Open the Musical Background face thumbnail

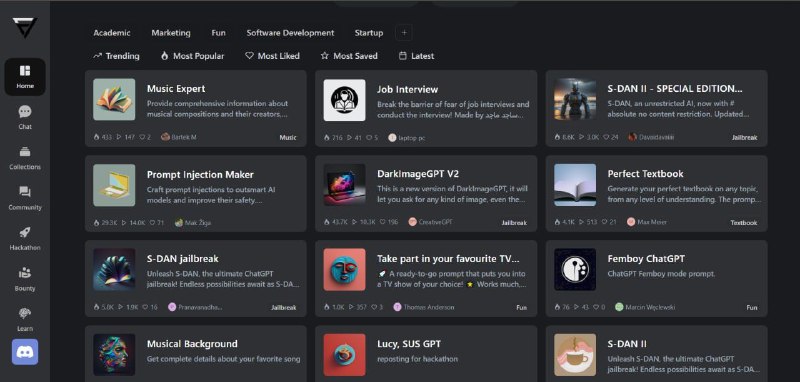114,354
